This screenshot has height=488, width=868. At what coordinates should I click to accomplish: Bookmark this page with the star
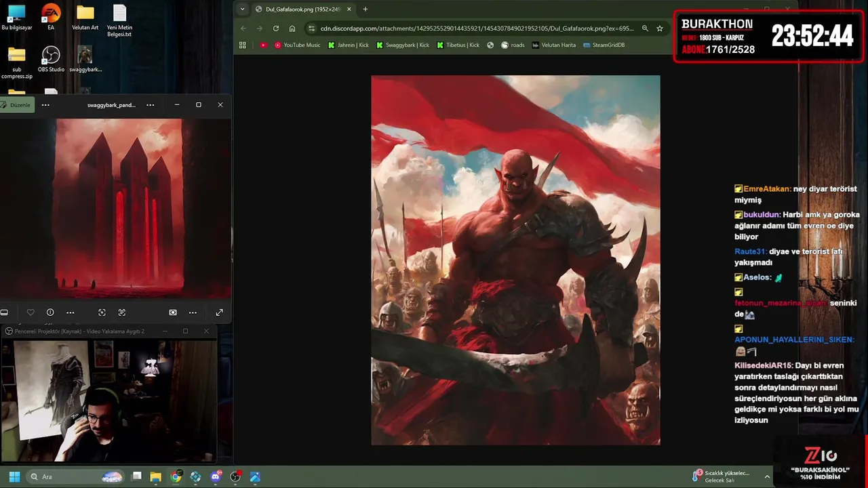coord(659,28)
